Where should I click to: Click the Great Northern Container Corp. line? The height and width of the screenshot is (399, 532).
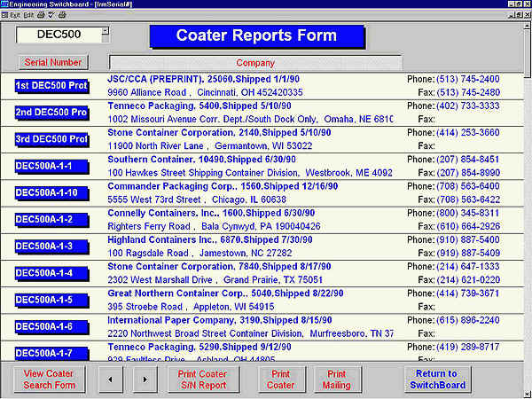coord(225,293)
